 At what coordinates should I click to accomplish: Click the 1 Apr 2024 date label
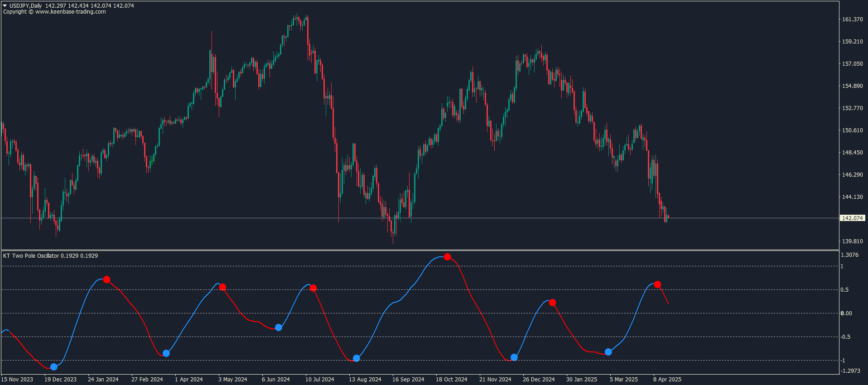tap(189, 380)
